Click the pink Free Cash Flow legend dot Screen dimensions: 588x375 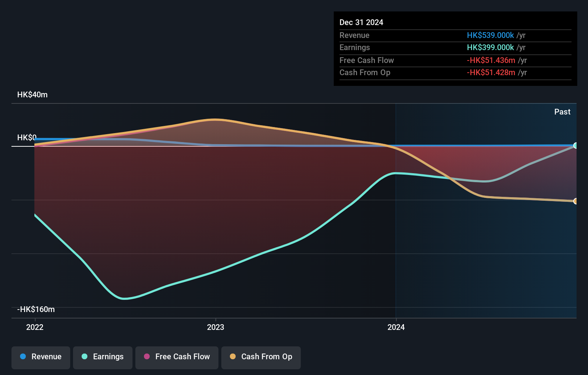click(x=147, y=356)
